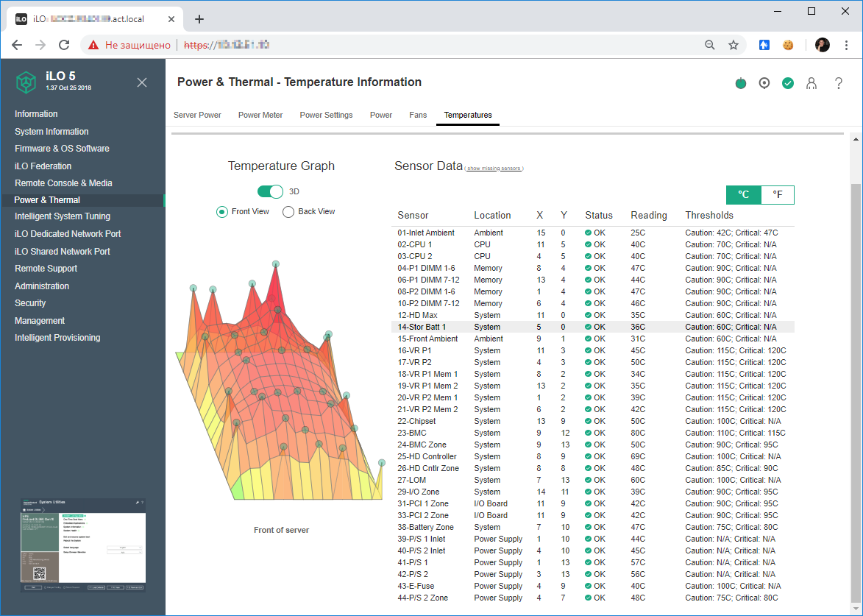Open the user account icon in header

click(x=811, y=83)
